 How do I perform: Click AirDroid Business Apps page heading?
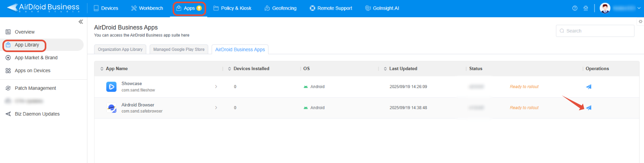126,27
